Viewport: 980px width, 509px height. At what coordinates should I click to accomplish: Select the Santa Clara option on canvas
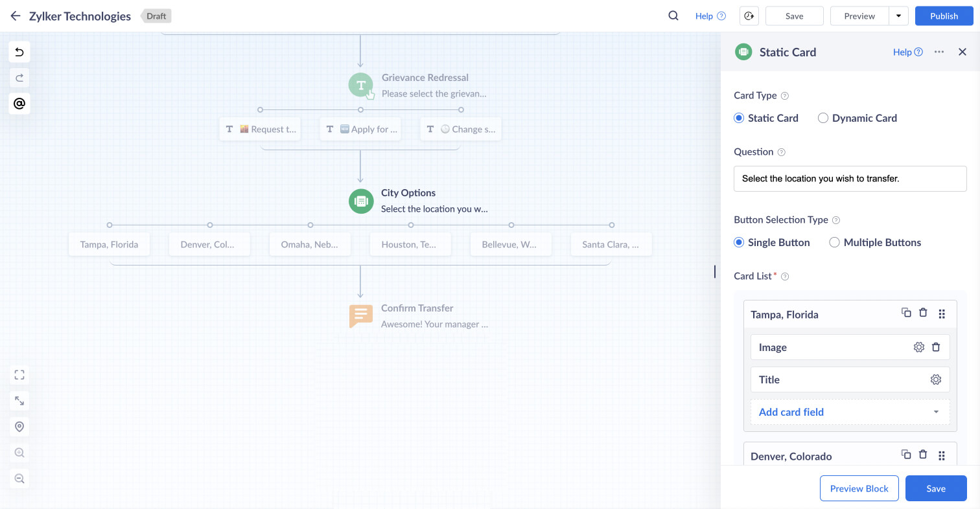pos(612,244)
